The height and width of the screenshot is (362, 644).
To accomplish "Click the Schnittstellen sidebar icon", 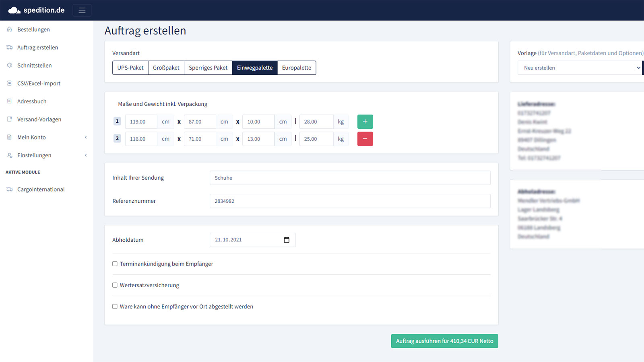I will tap(10, 65).
